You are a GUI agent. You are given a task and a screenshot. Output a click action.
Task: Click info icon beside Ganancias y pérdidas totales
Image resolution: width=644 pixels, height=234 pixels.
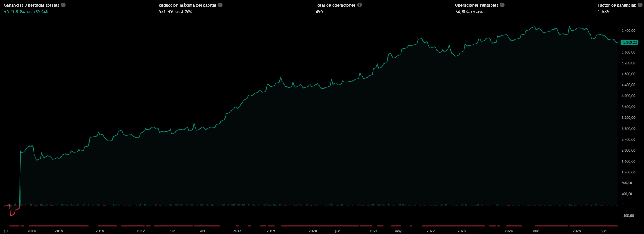coord(63,5)
